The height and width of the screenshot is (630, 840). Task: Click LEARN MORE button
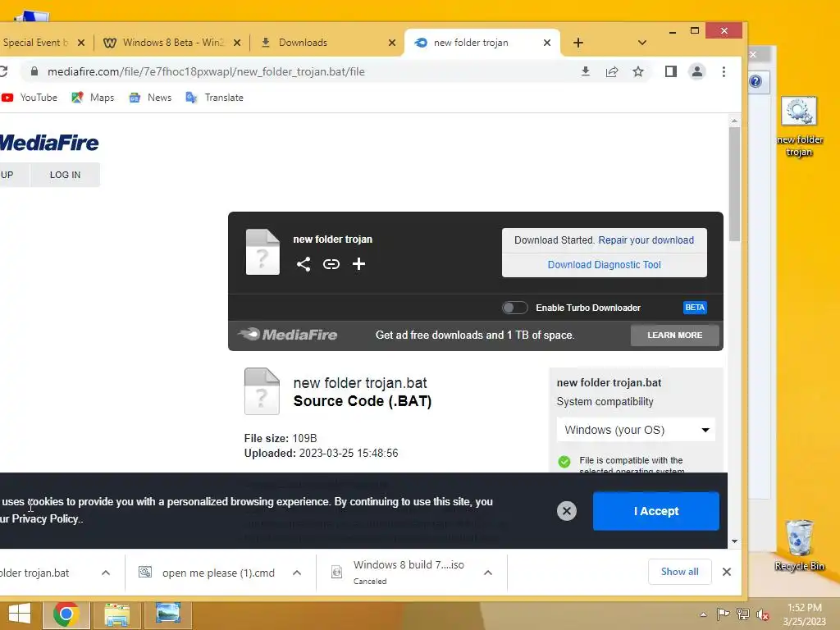click(x=675, y=336)
